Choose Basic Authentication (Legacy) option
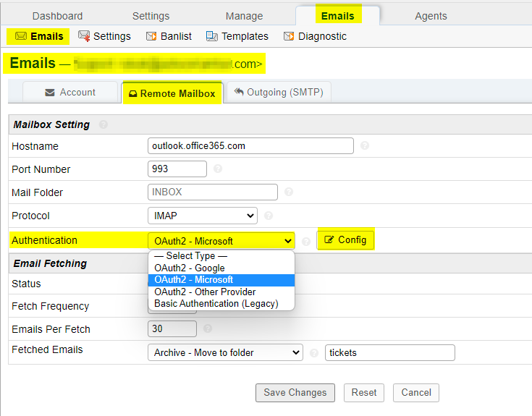The image size is (532, 416). (216, 304)
